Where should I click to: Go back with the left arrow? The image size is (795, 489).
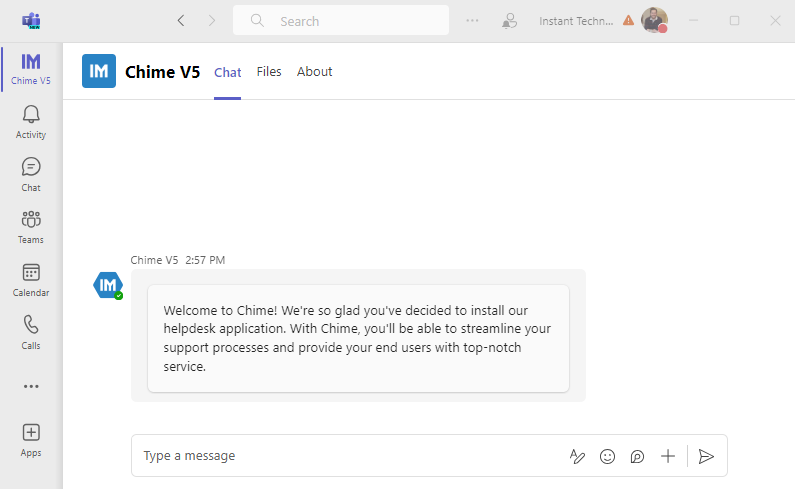tap(181, 21)
